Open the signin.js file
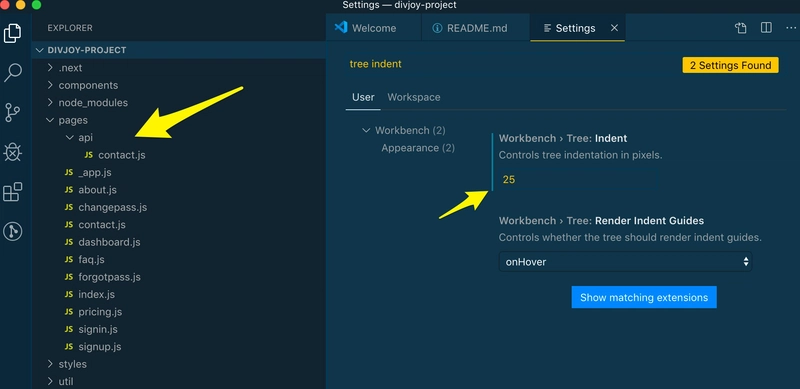800x389 pixels. (179, 329)
